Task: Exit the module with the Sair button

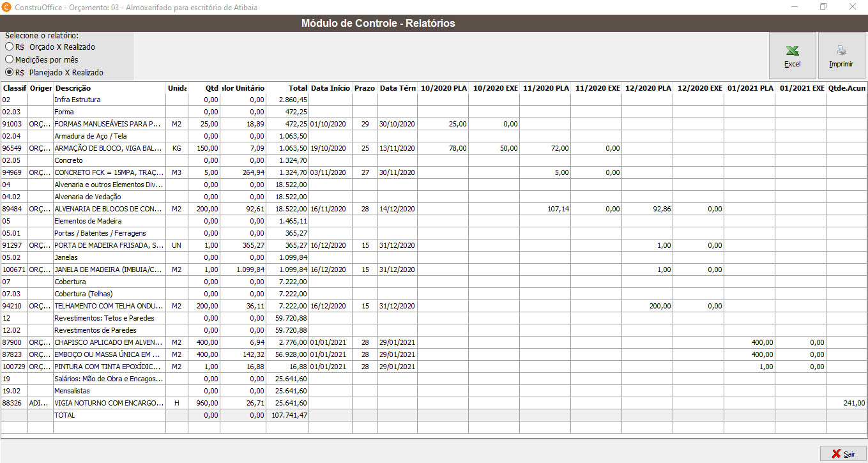Action: [x=843, y=453]
